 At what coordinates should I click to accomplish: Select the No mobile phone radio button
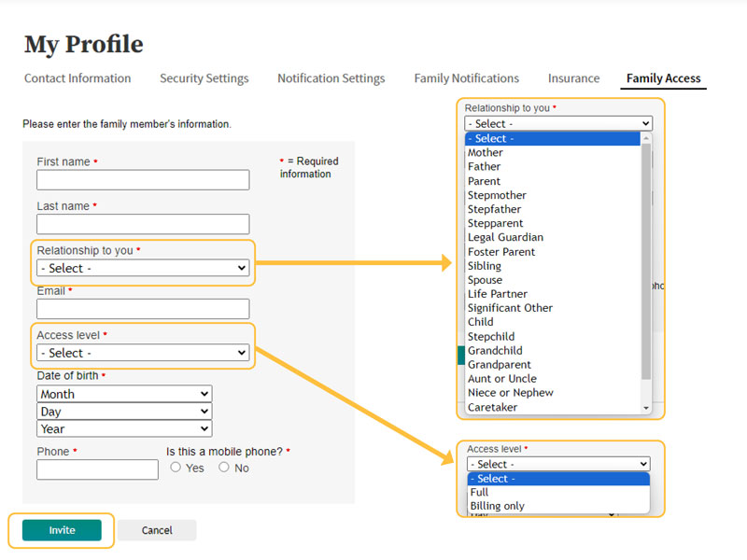(224, 468)
